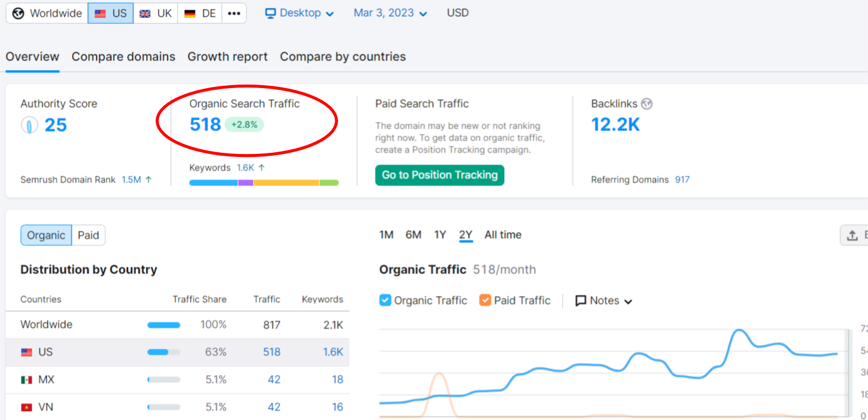
Task: Uncheck the Paid Traffic checkbox
Action: point(485,300)
